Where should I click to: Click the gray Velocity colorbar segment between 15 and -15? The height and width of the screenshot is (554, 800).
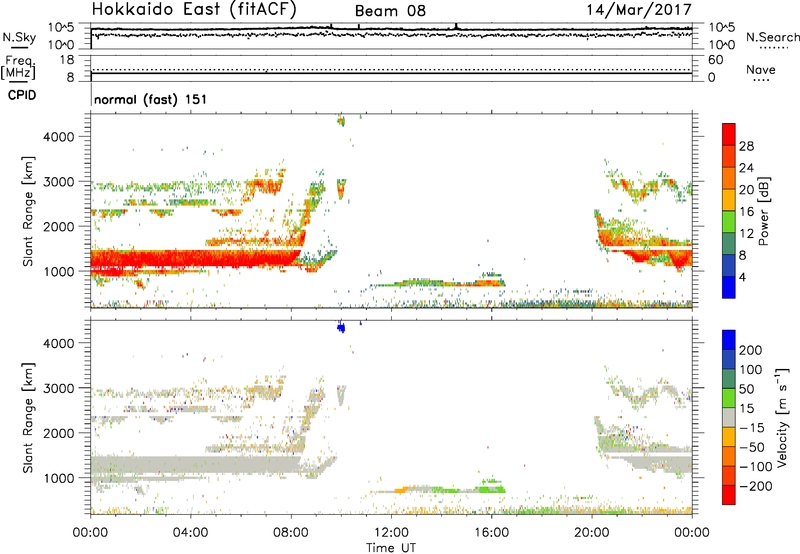[x=729, y=417]
